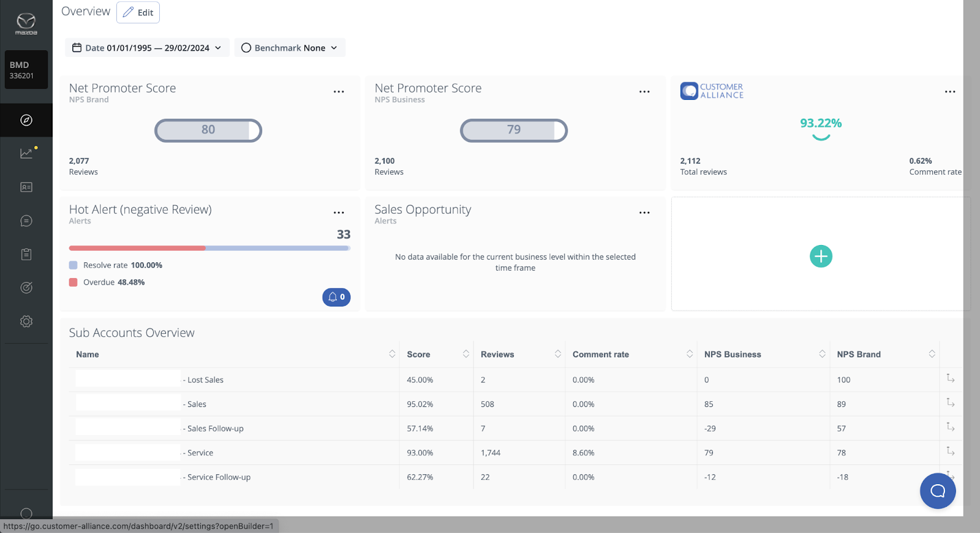This screenshot has width=980, height=533.
Task: Open the support chat bubble
Action: [x=938, y=491]
